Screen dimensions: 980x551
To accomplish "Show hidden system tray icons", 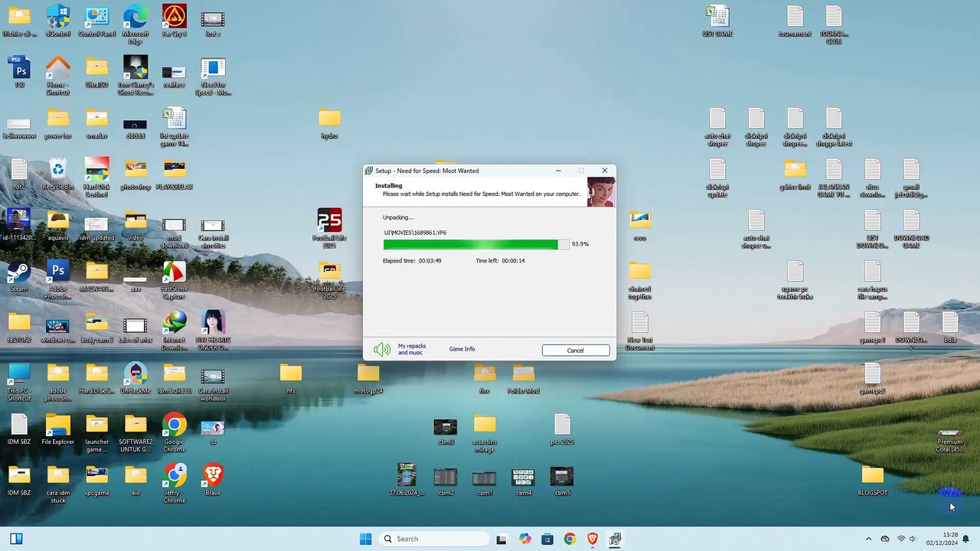I will point(868,539).
